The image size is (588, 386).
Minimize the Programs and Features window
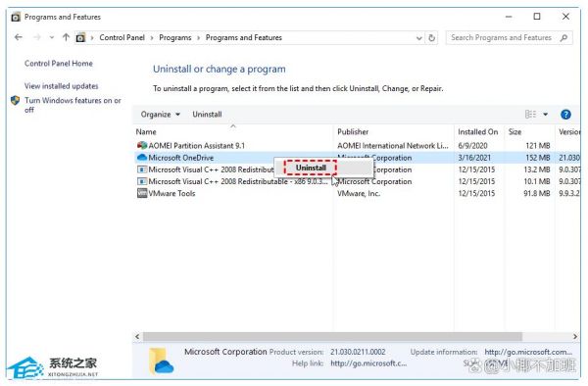pos(509,17)
